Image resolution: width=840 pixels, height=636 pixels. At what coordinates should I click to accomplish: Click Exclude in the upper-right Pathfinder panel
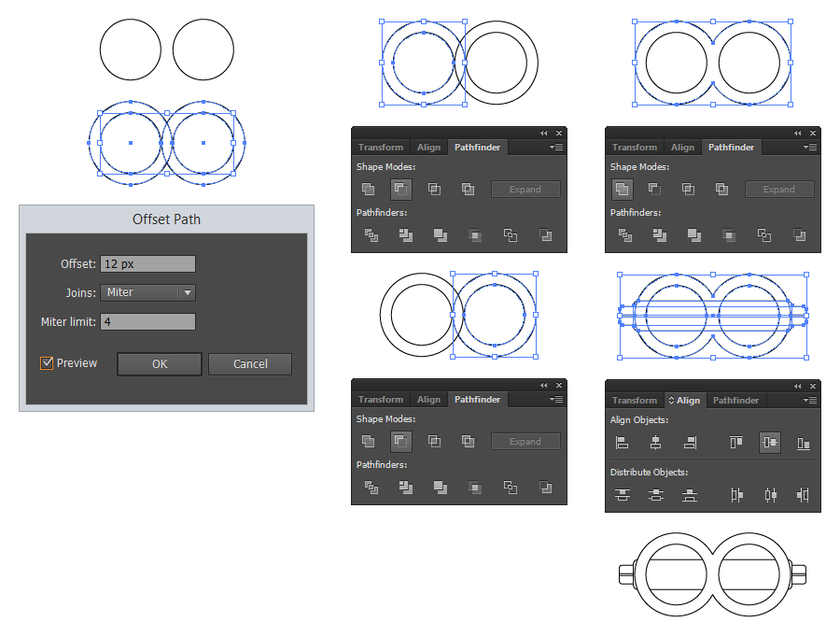click(x=721, y=189)
